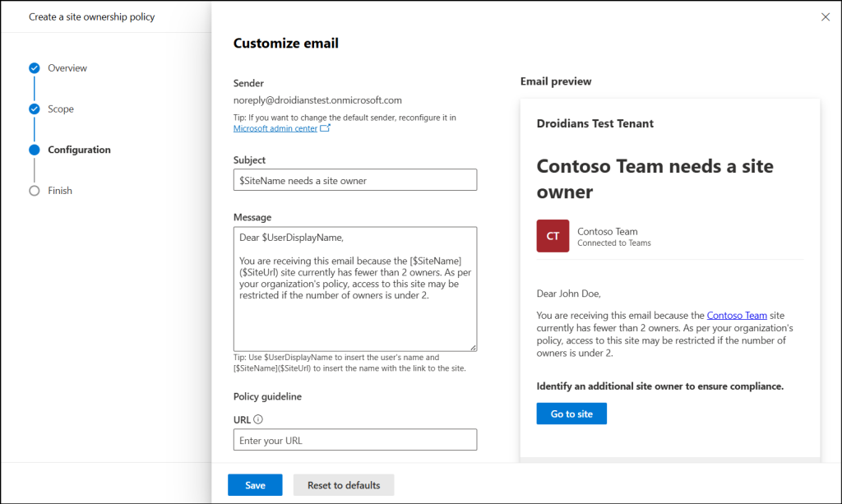842x504 pixels.
Task: Click the Email preview heading
Action: [556, 81]
